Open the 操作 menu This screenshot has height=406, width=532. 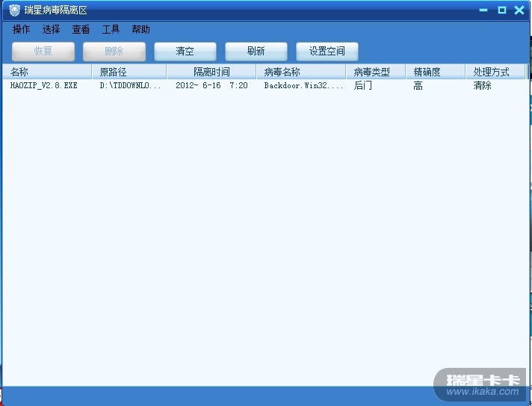click(21, 29)
